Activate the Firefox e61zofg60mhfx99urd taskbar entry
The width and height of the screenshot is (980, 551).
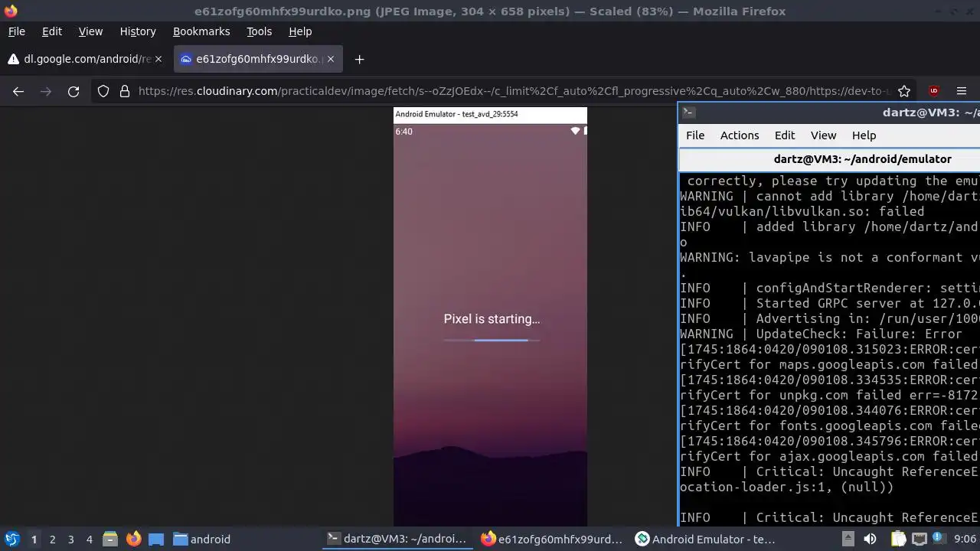point(552,539)
